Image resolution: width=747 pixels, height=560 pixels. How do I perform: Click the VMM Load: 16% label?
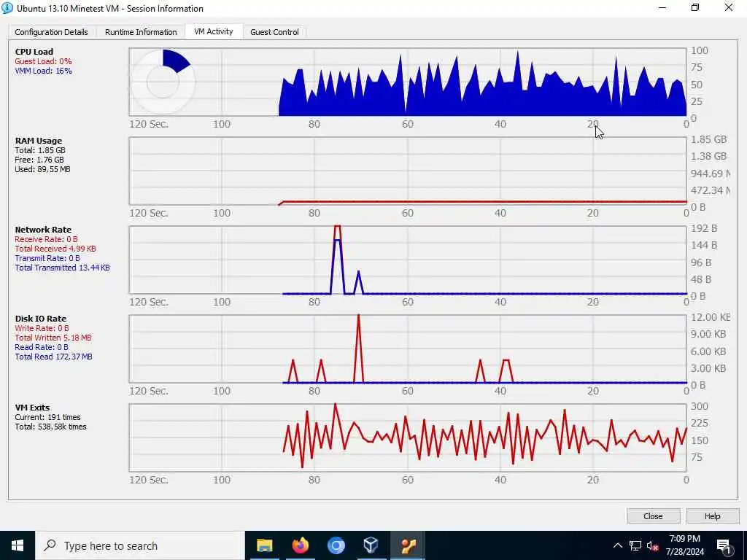pos(43,71)
